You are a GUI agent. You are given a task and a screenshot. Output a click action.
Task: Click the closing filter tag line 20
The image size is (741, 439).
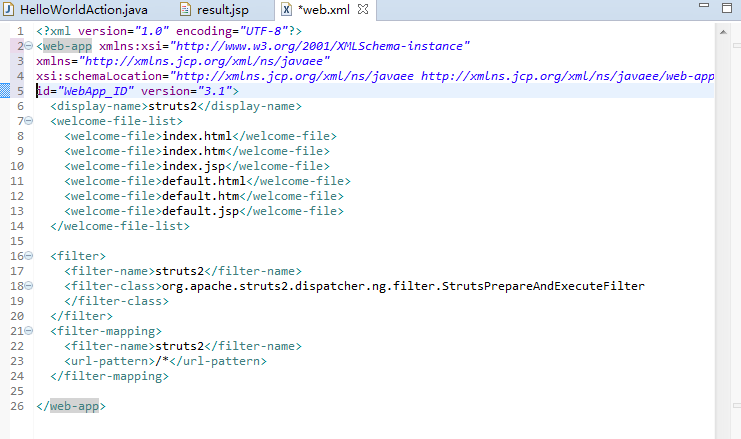click(81, 316)
